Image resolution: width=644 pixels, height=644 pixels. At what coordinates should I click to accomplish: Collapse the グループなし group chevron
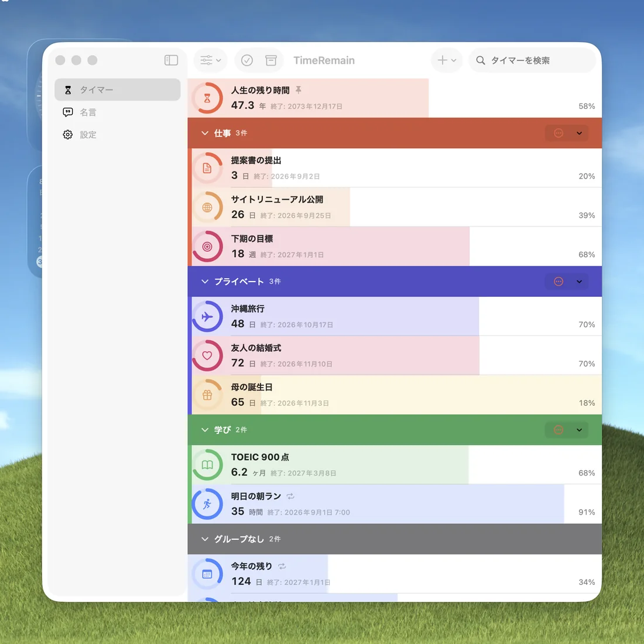(205, 539)
